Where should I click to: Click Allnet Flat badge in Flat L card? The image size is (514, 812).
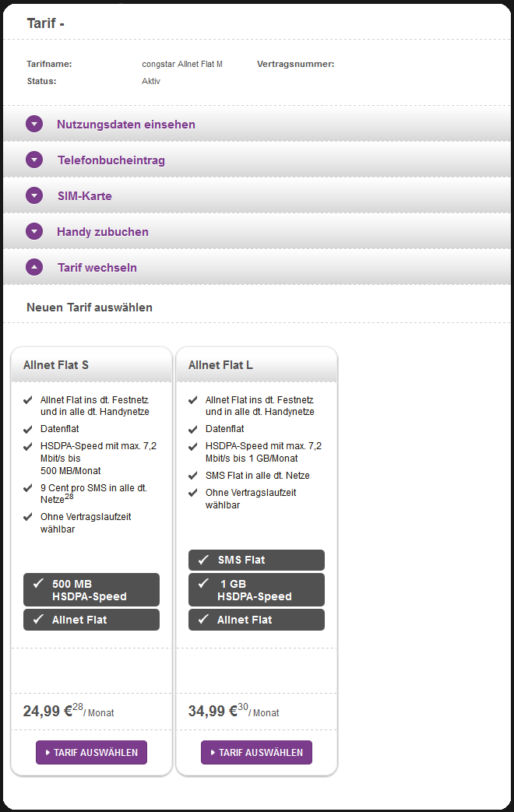pyautogui.click(x=256, y=620)
